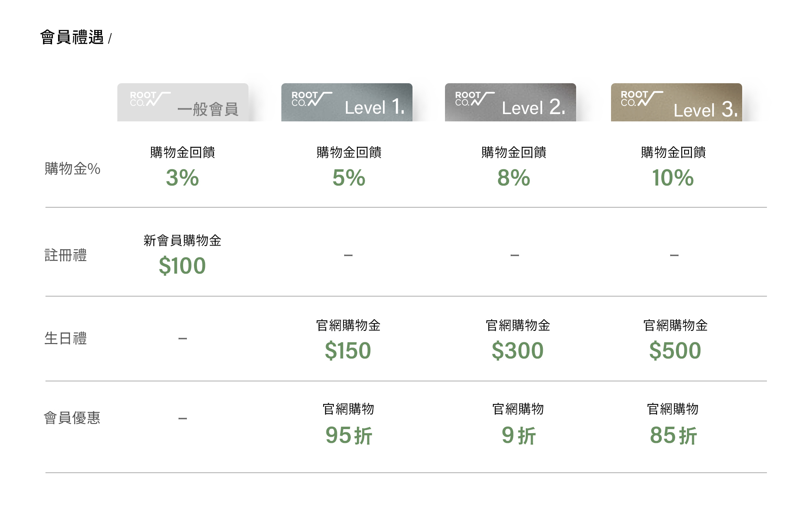
Task: Click the 註冊禮 row label
Action: pyautogui.click(x=65, y=255)
